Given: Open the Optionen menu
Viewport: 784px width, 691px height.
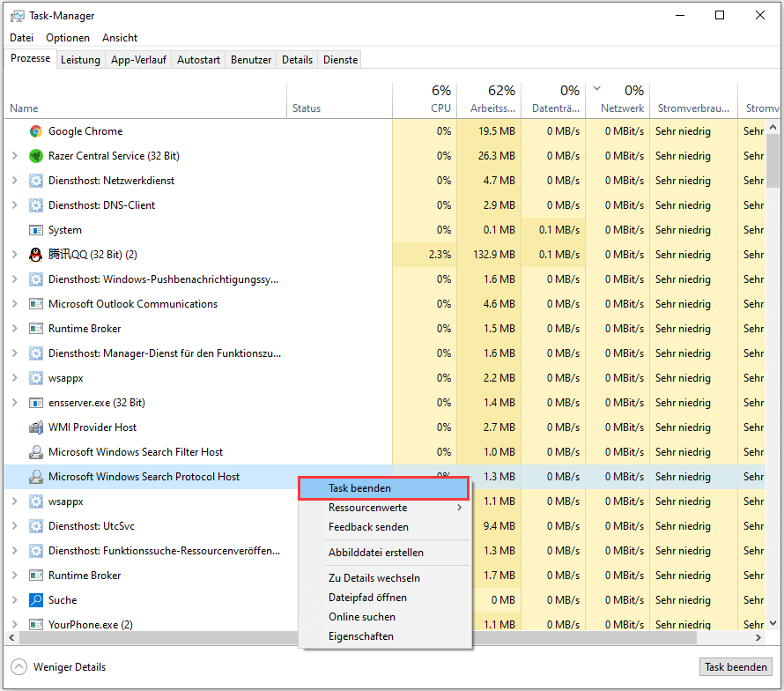Looking at the screenshot, I should coord(68,38).
